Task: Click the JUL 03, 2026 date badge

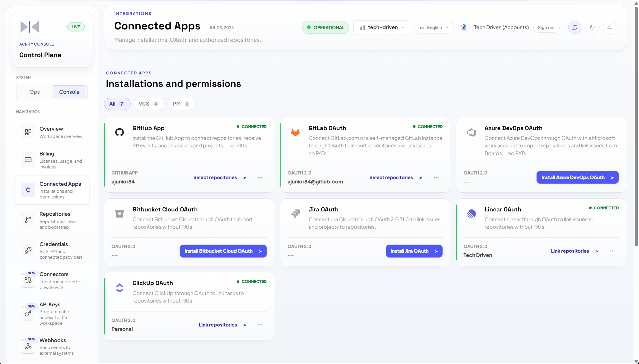Action: (x=221, y=28)
